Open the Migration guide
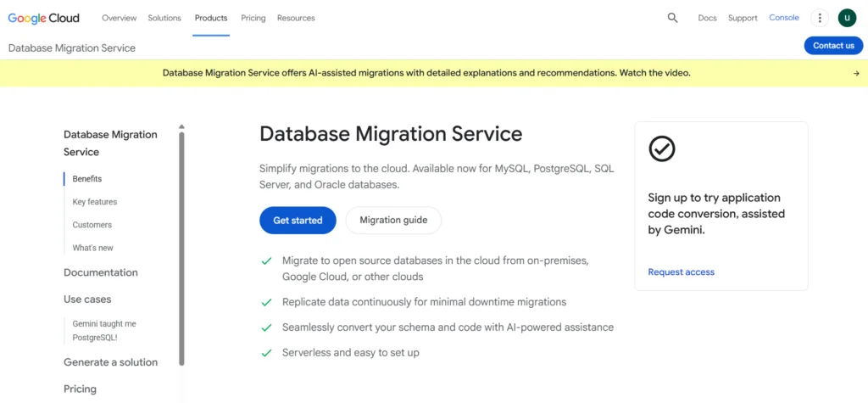 (x=393, y=220)
